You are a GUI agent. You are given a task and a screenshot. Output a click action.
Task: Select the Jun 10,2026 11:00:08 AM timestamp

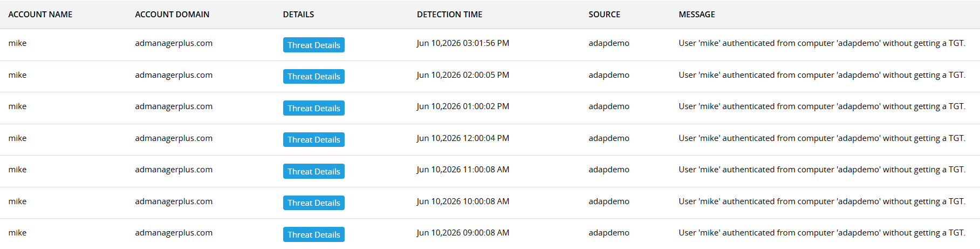point(463,170)
